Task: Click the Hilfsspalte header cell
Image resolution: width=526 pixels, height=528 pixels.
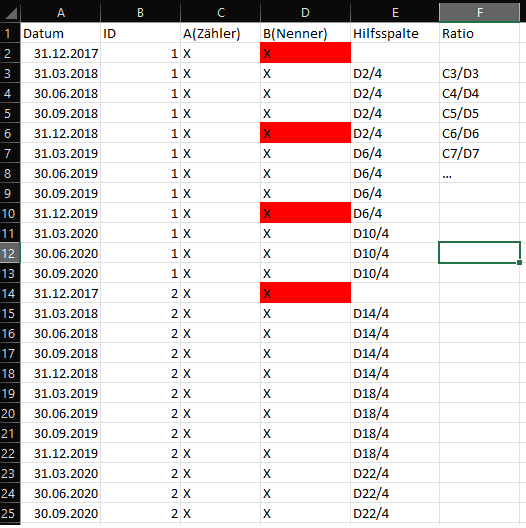Action: (395, 33)
